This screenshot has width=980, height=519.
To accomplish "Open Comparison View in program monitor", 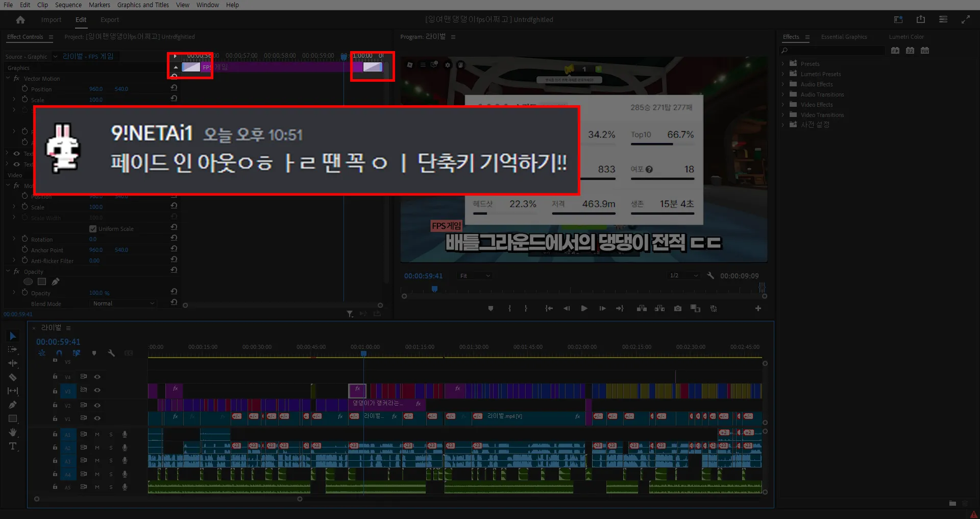I will (695, 309).
